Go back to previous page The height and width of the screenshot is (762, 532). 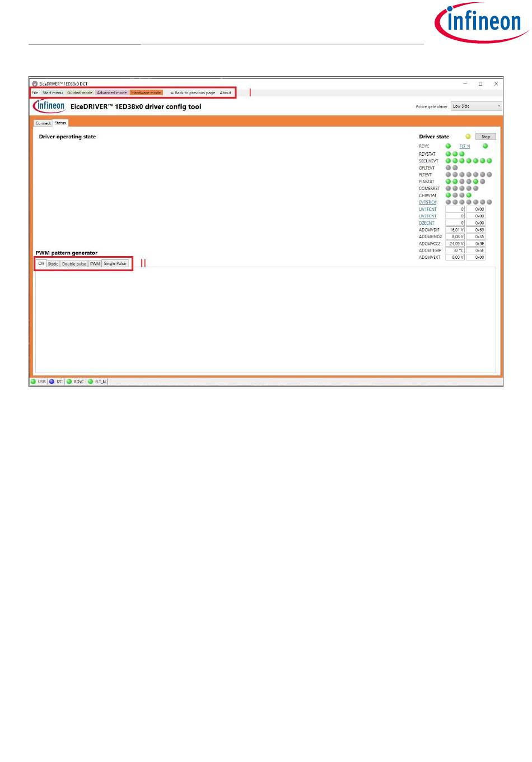(x=193, y=92)
